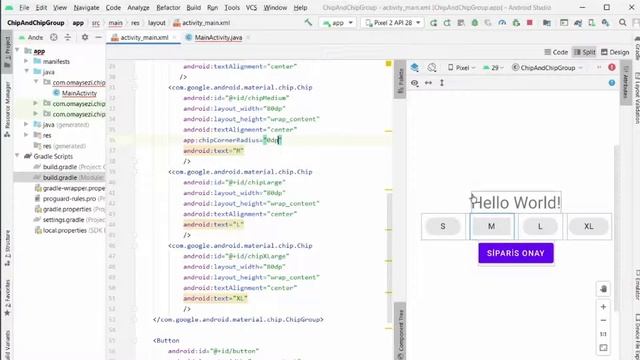Stop the running app with red square
This screenshot has width=640, height=360.
tap(530, 23)
